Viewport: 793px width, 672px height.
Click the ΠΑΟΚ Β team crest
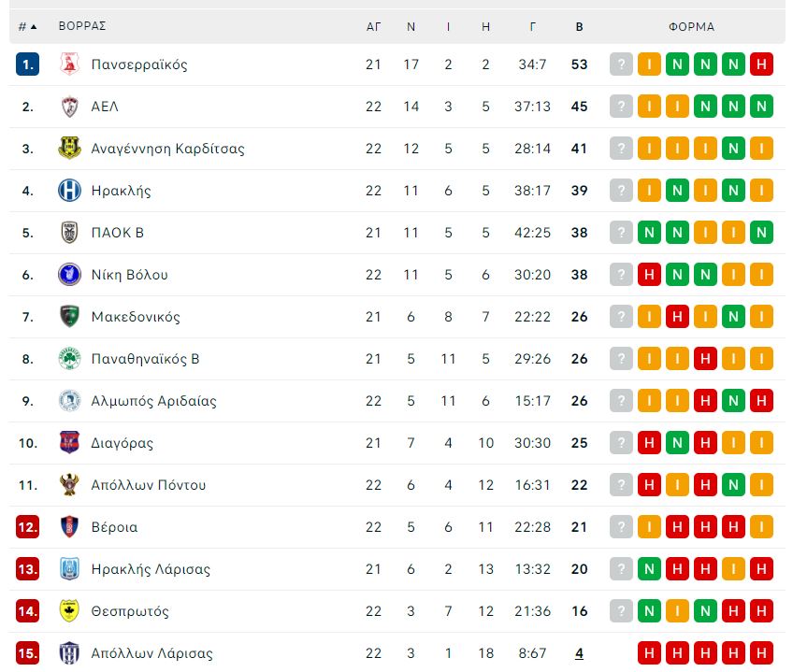coord(69,233)
